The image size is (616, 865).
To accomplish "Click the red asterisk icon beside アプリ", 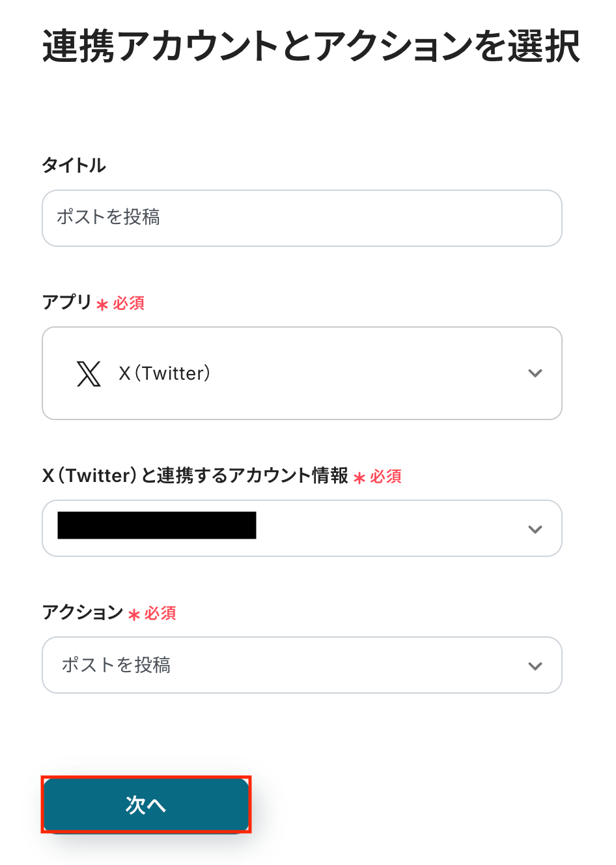I will (102, 304).
